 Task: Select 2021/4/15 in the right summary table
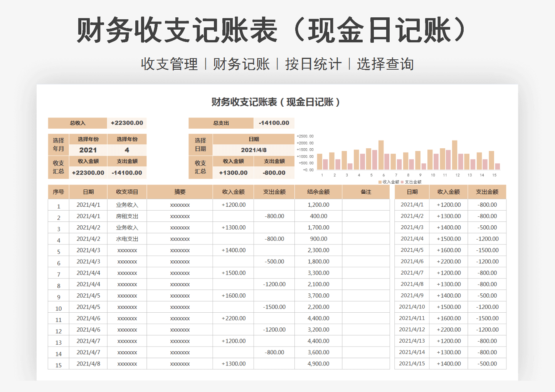coord(412,363)
